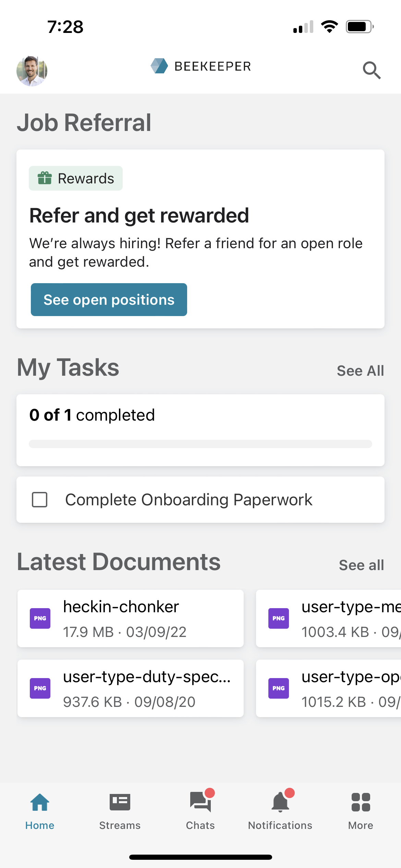Open the Chats tab icon
The width and height of the screenshot is (401, 868).
pos(200,803)
